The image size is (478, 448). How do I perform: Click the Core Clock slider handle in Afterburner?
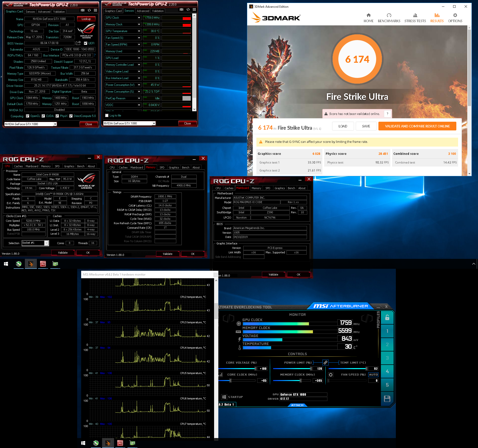(x=231, y=381)
